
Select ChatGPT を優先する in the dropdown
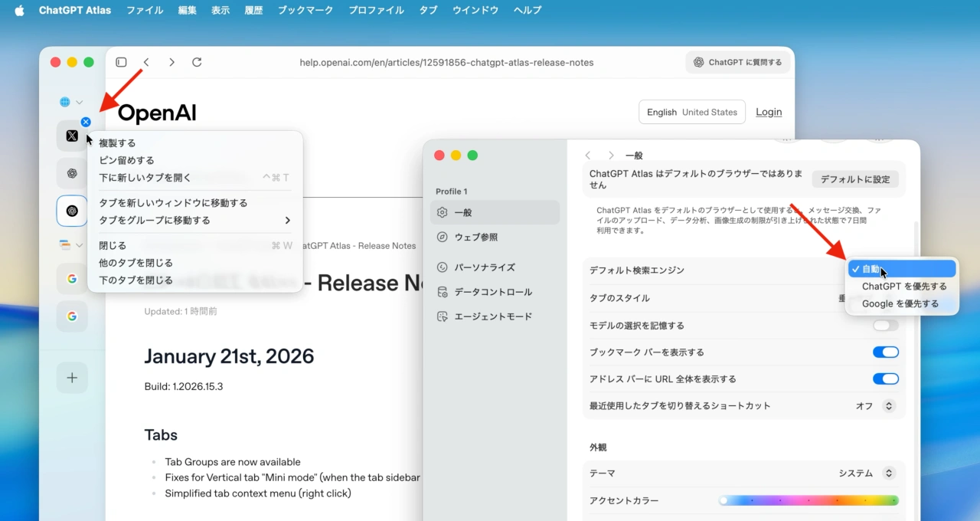pyautogui.click(x=902, y=286)
